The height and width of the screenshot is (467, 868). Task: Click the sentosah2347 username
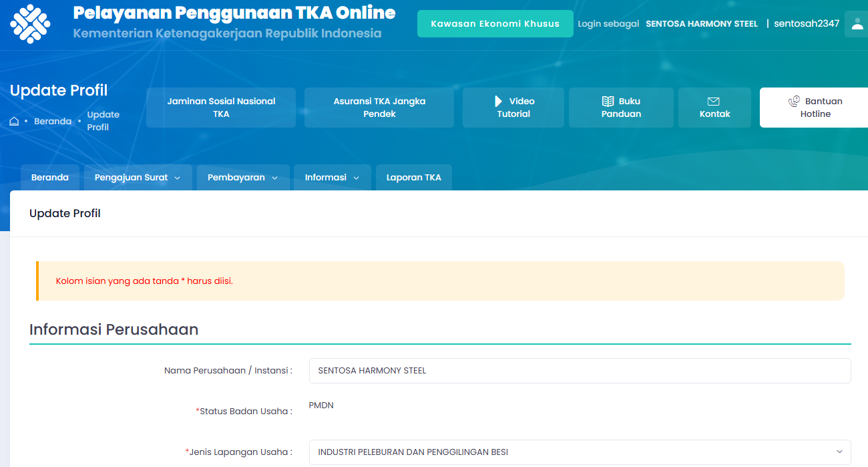807,23
